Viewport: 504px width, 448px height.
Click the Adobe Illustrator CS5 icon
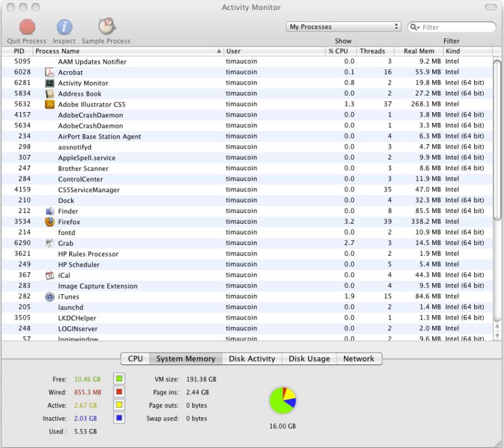(x=50, y=105)
